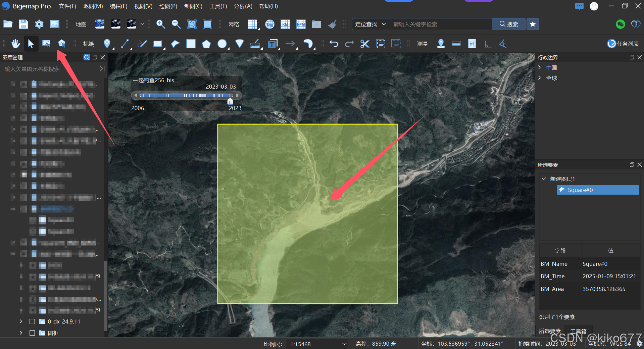Step timeline forward to last date
The width and height of the screenshot is (644, 349).
238,95
